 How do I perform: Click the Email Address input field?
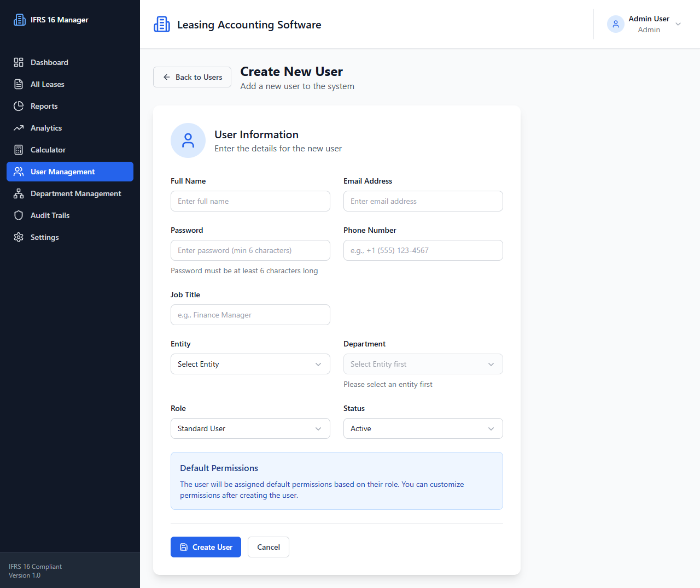[423, 201]
